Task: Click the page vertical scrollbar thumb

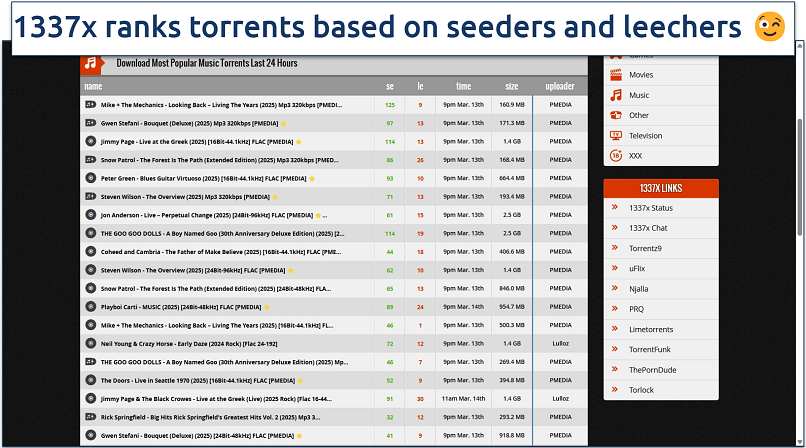Action: (x=800, y=176)
